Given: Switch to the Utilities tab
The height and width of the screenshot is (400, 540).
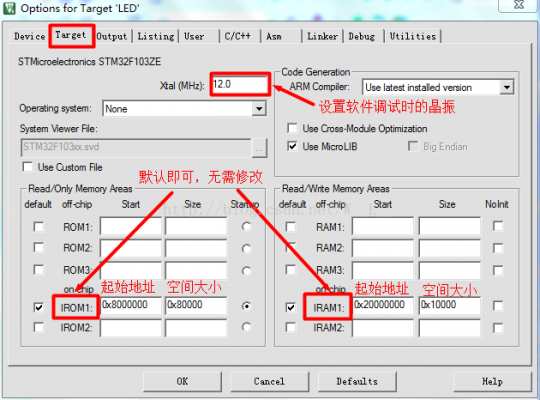Looking at the screenshot, I should pos(413,36).
